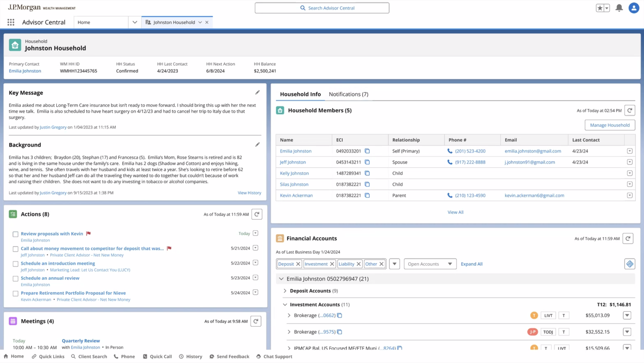The height and width of the screenshot is (363, 644).
Task: Click View All under Household Members
Action: coord(455,212)
